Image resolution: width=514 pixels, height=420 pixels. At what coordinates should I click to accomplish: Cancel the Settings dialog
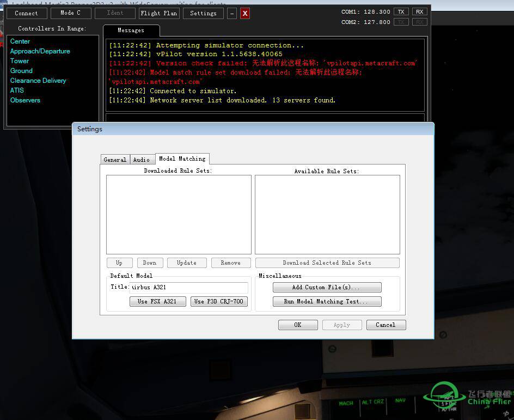[385, 325]
